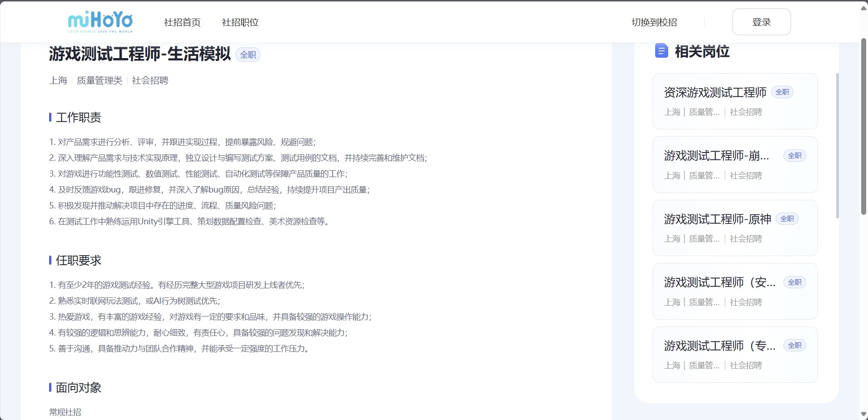Open the 社招职位 navigation tab

[x=240, y=22]
